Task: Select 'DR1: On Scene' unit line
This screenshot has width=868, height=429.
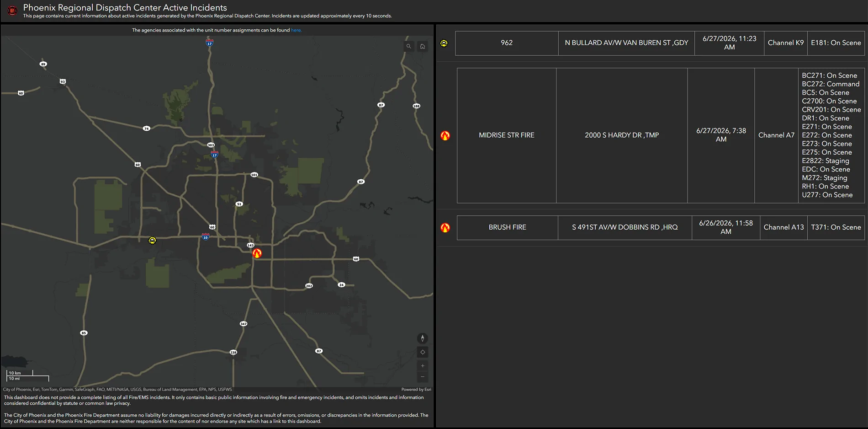Action: (x=826, y=118)
